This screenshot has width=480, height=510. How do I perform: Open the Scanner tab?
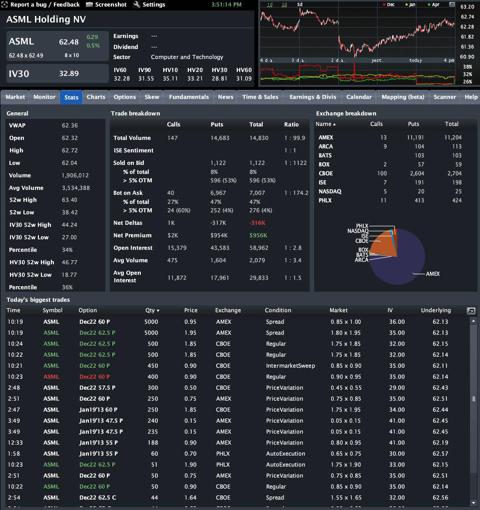[444, 97]
